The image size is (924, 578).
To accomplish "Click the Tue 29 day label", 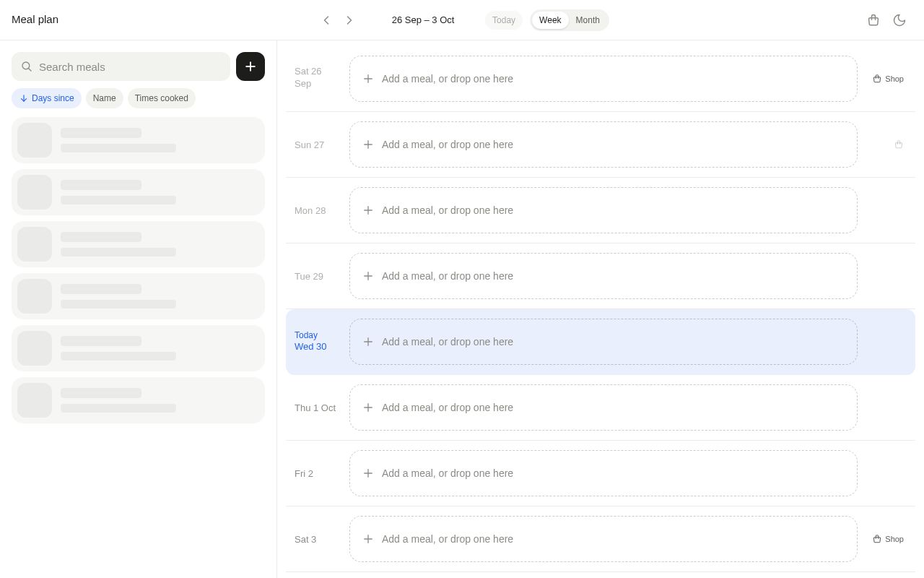I will pos(309,276).
